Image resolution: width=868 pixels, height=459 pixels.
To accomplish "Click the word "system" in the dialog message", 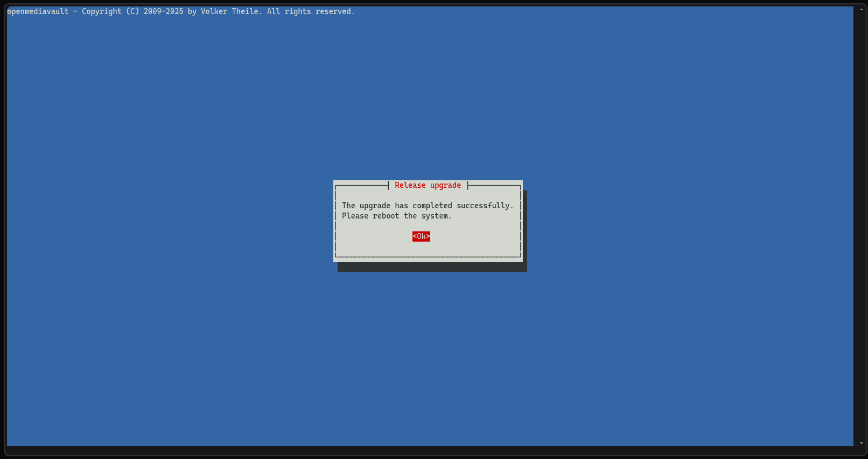I will click(x=435, y=216).
